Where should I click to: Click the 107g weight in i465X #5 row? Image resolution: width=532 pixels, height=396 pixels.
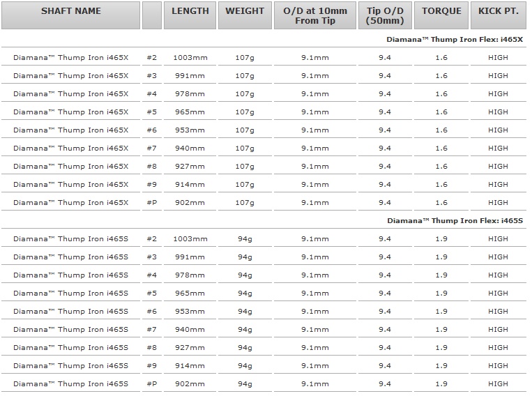coord(245,112)
